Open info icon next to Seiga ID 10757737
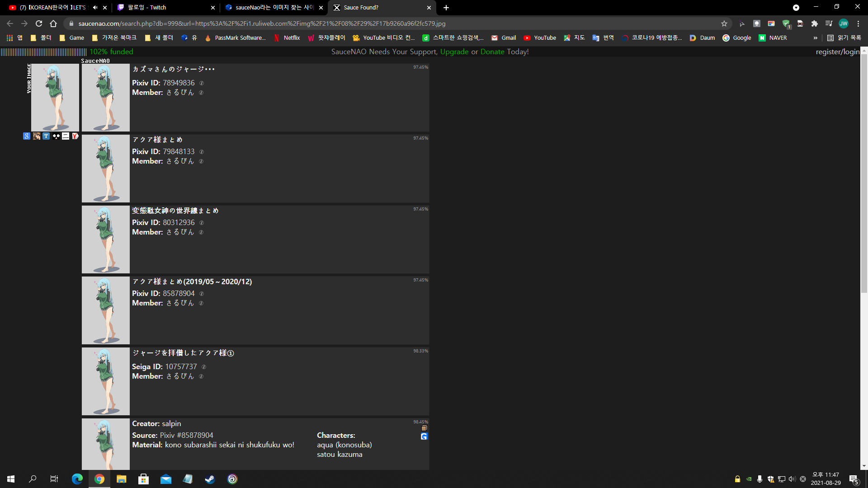Image resolution: width=868 pixels, height=488 pixels. pos(204,367)
